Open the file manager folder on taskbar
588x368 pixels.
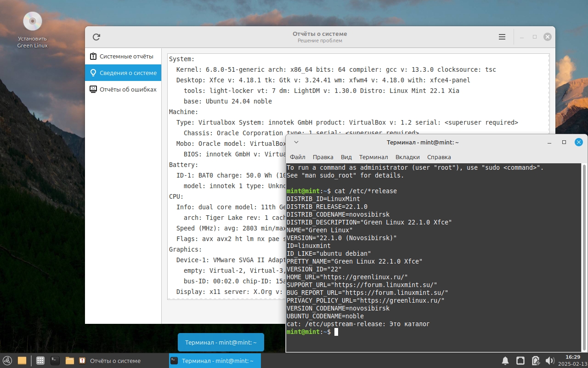[70, 361]
